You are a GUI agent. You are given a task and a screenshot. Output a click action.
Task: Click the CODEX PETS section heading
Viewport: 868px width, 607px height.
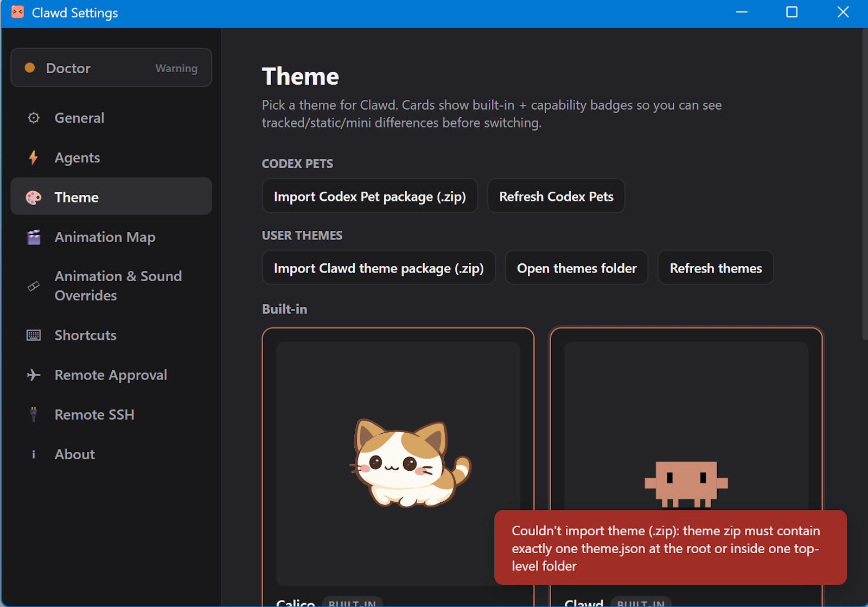click(x=297, y=163)
